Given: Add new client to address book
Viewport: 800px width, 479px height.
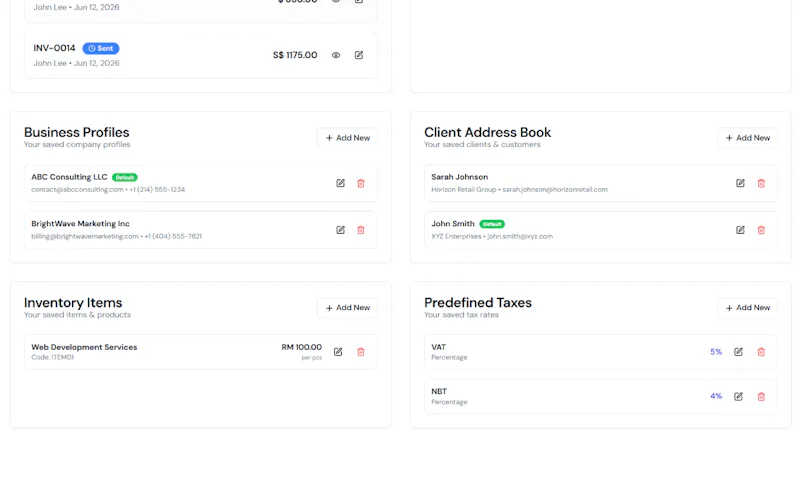Looking at the screenshot, I should pos(747,138).
